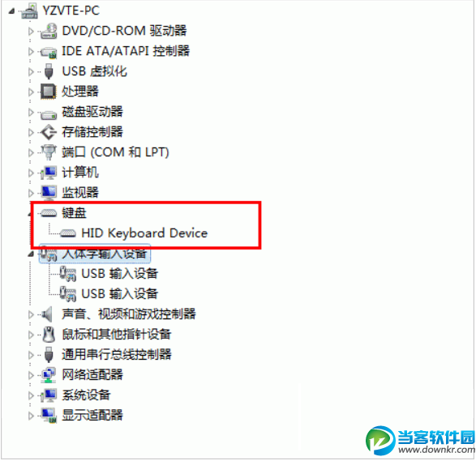
Task: Collapse the YZVTE-PC root node
Action: point(11,11)
